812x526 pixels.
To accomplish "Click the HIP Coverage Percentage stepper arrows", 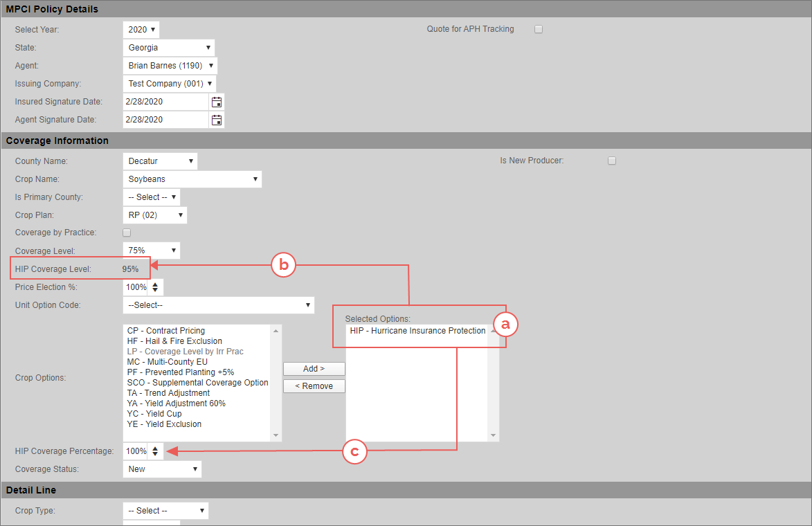I will point(155,451).
